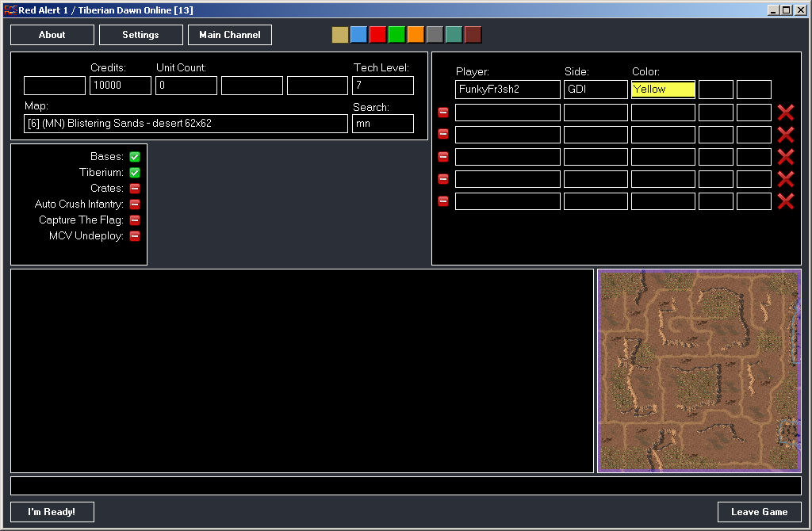
Task: Click the Tech Level field
Action: point(383,86)
